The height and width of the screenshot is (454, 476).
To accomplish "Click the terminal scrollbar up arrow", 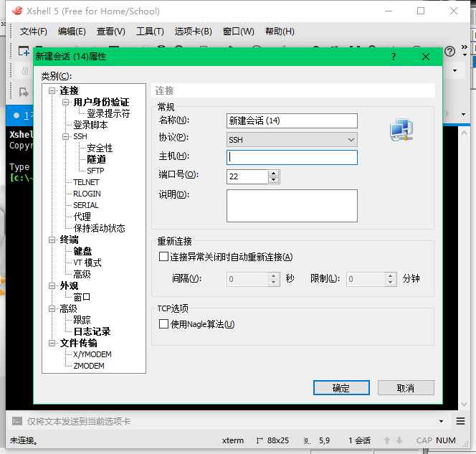I will pos(464,133).
